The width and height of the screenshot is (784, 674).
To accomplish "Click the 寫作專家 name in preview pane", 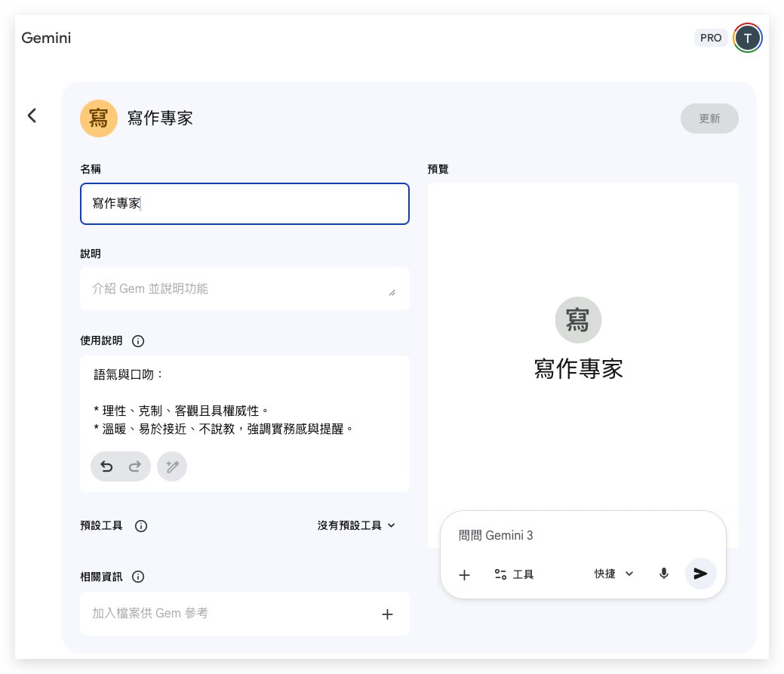I will (x=579, y=369).
